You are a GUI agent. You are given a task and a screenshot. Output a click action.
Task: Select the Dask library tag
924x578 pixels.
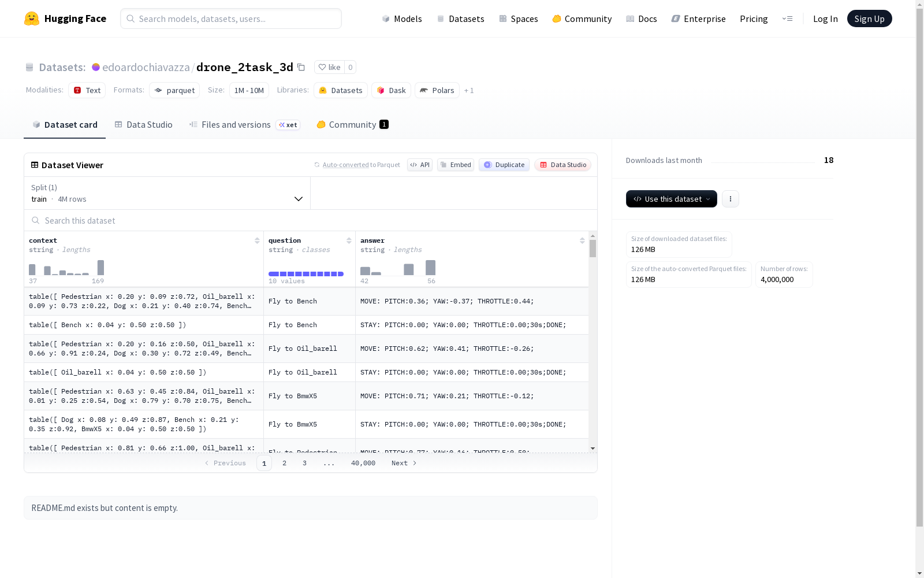coord(391,90)
